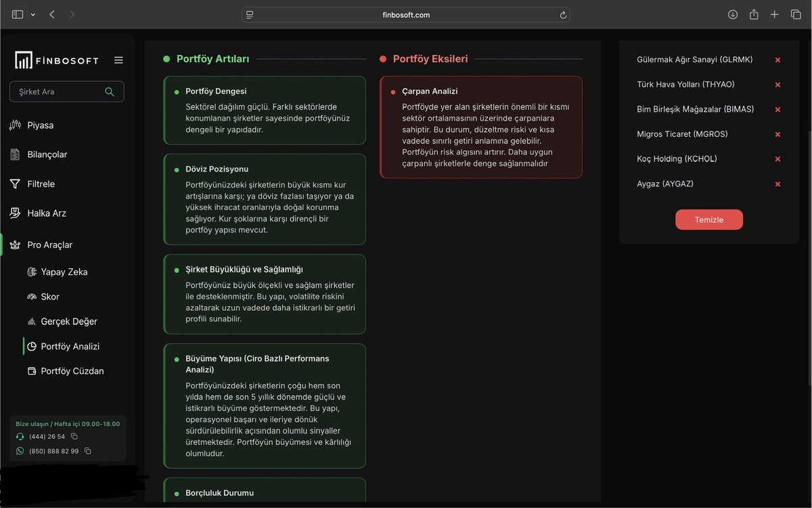
Task: Click the red Temizle button
Action: coord(709,219)
